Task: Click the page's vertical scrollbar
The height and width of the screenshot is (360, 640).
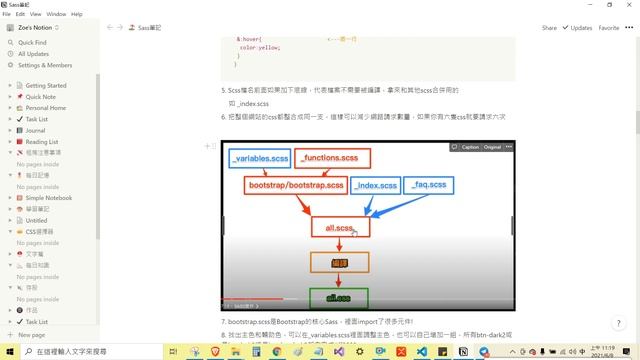Action: pyautogui.click(x=638, y=122)
